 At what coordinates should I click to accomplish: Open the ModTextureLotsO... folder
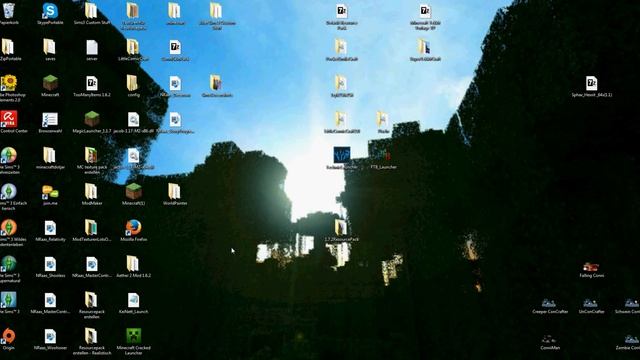point(91,227)
